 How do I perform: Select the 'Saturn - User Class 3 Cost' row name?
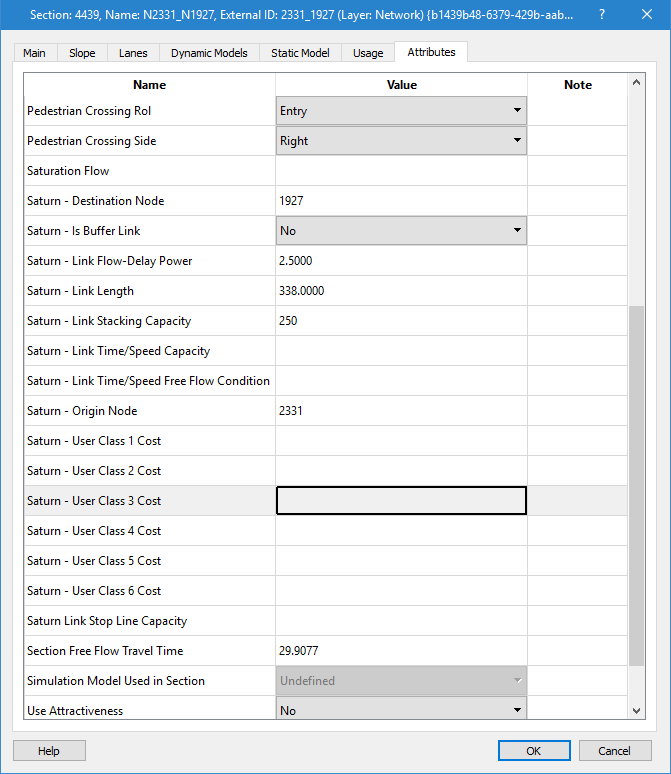pyautogui.click(x=94, y=501)
